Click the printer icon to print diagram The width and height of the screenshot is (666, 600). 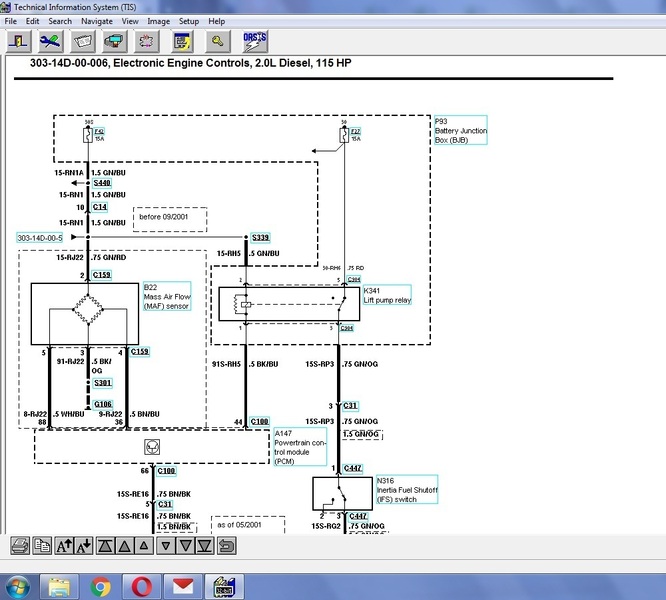point(19,545)
